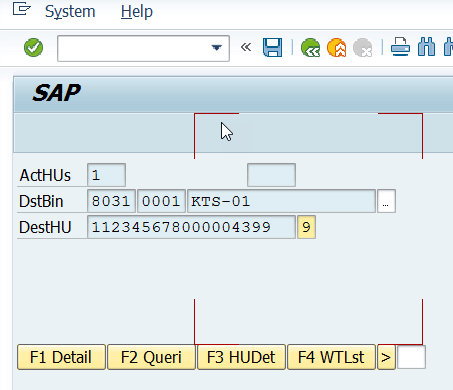Click the F2 Queri button
This screenshot has width=453, height=390.
coord(151,357)
